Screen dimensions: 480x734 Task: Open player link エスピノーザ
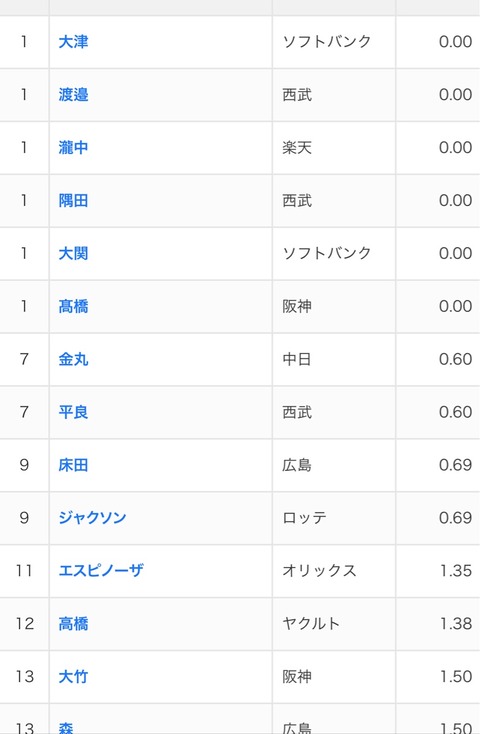coord(101,571)
